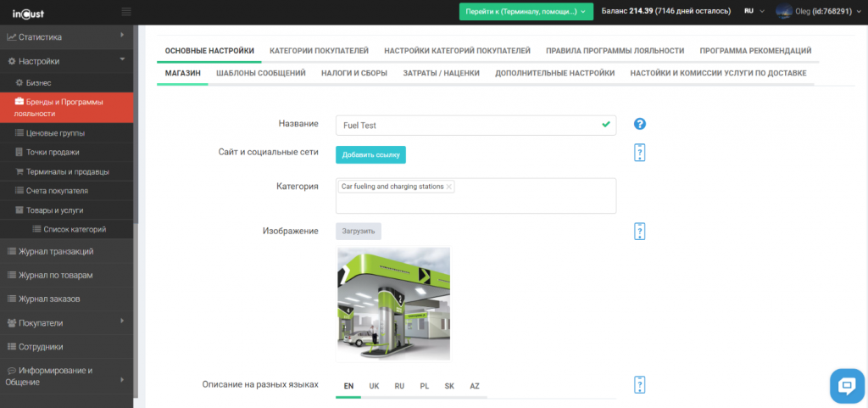Click the Добавить ссылку button
This screenshot has width=868, height=408.
click(370, 154)
